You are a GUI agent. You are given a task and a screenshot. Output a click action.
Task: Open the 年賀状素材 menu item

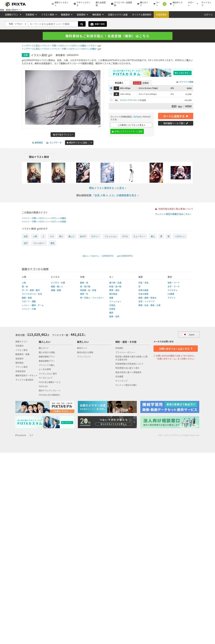pyautogui.click(x=161, y=15)
